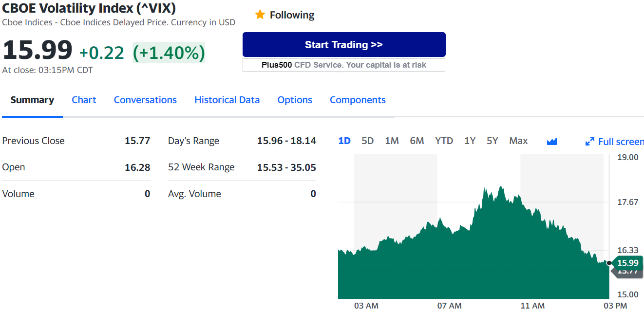Click the large 15.99 price value
The width and height of the screenshot is (644, 310).
pos(38,51)
